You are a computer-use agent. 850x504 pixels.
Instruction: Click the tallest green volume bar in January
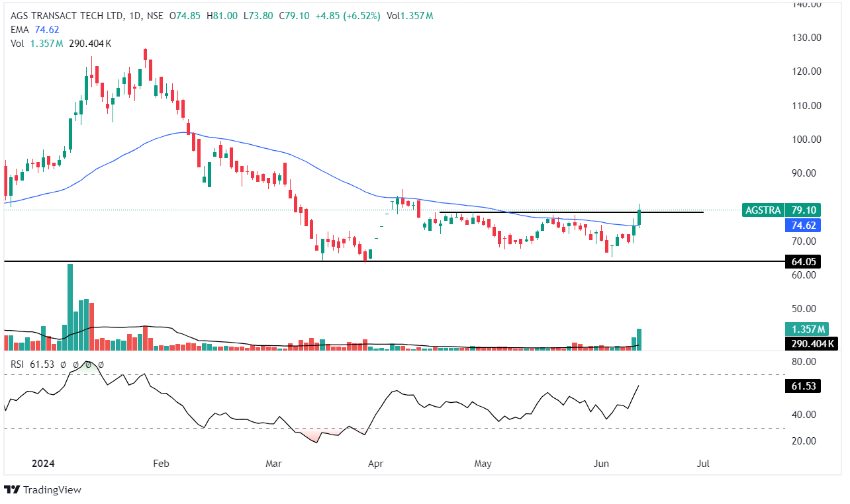point(70,308)
